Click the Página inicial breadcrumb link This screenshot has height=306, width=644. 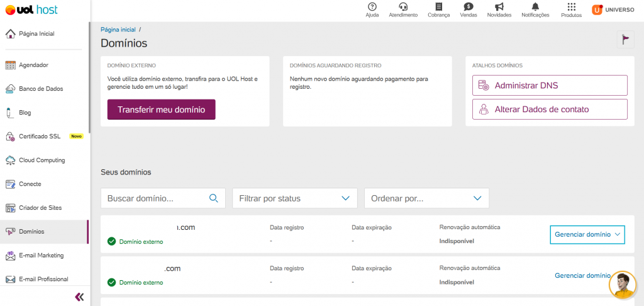[118, 30]
